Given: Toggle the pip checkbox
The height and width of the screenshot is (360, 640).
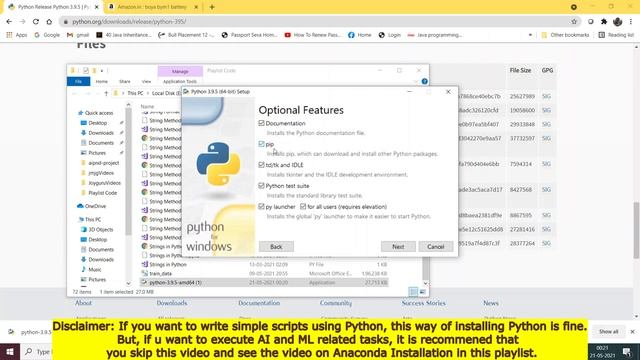Looking at the screenshot, I should coord(261,144).
